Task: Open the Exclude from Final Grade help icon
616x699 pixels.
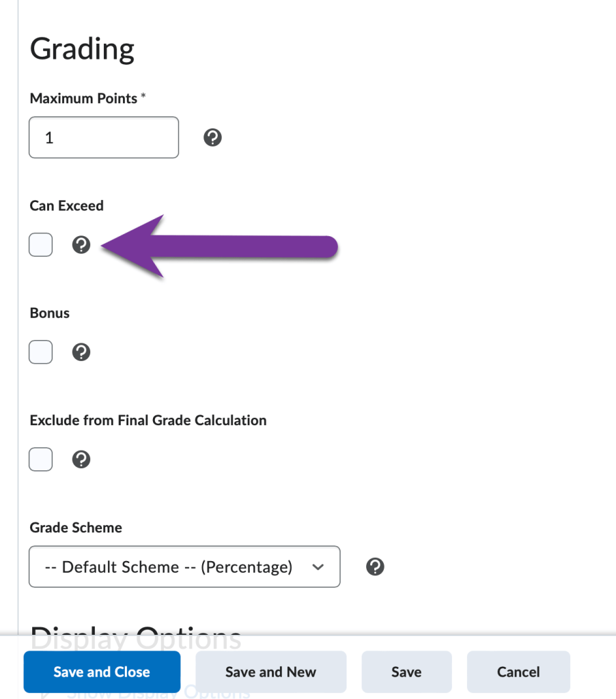Action: [x=81, y=459]
